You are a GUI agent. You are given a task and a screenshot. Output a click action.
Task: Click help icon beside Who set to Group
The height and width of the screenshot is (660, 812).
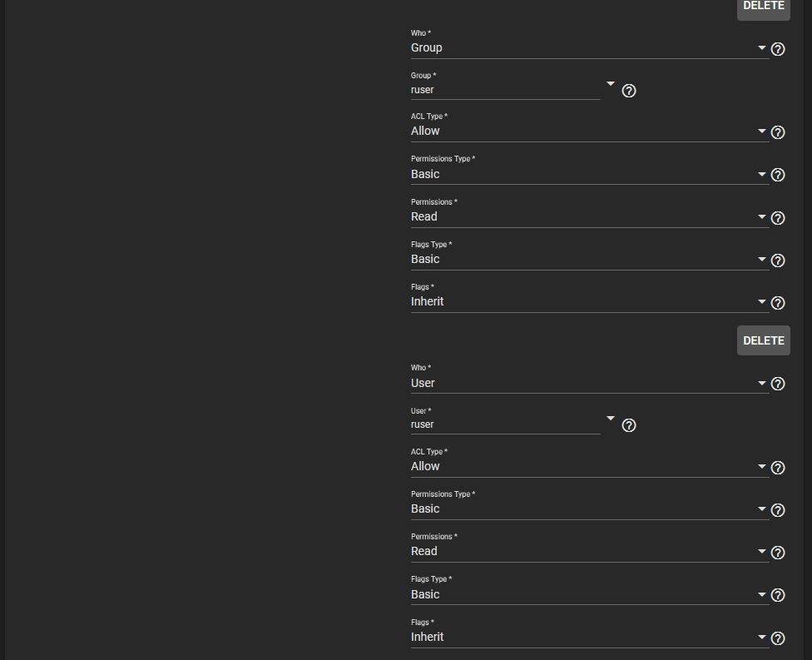pos(778,49)
